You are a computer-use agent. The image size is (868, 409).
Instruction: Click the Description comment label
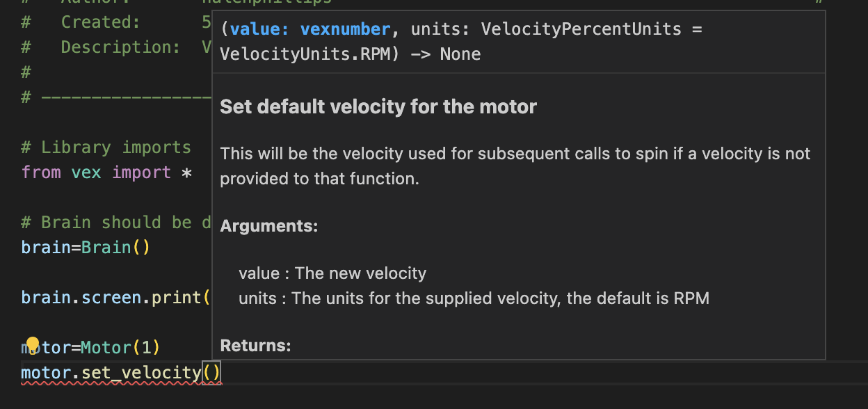pos(110,47)
